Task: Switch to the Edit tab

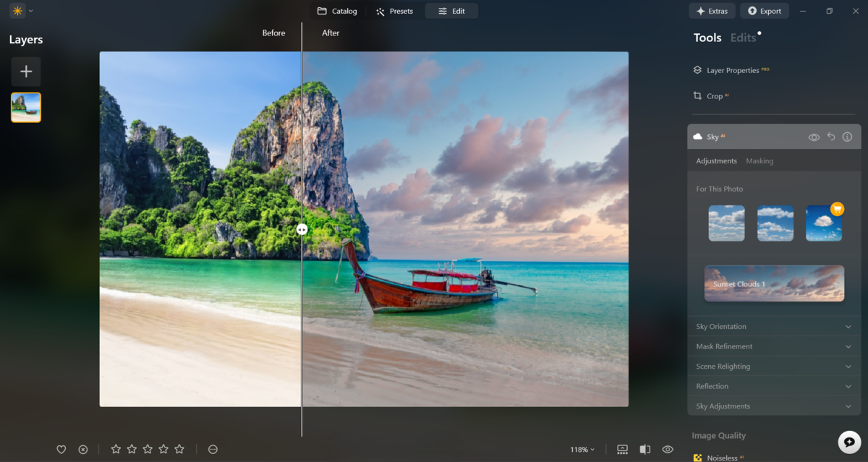Action: click(451, 11)
